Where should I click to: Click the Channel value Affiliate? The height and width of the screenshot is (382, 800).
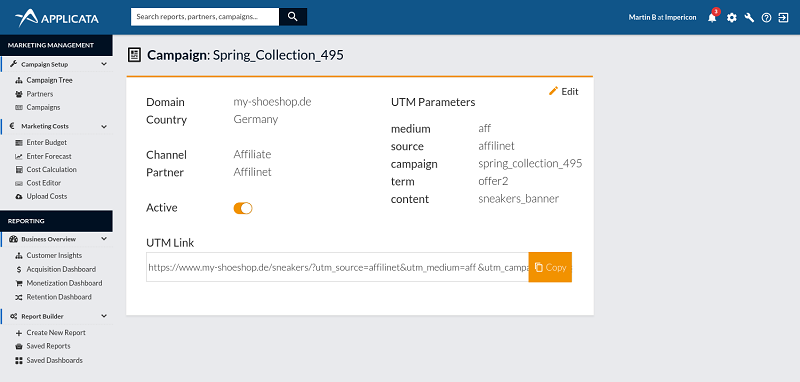tap(252, 155)
